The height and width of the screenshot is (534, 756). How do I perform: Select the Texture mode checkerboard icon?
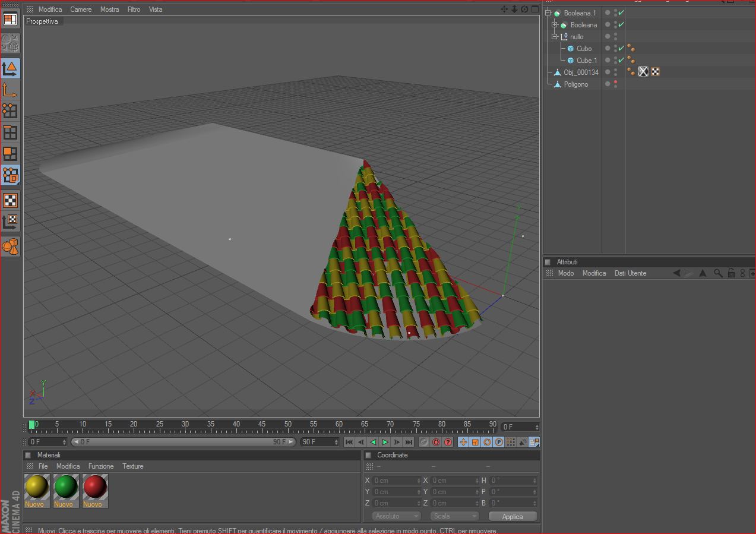pyautogui.click(x=10, y=200)
